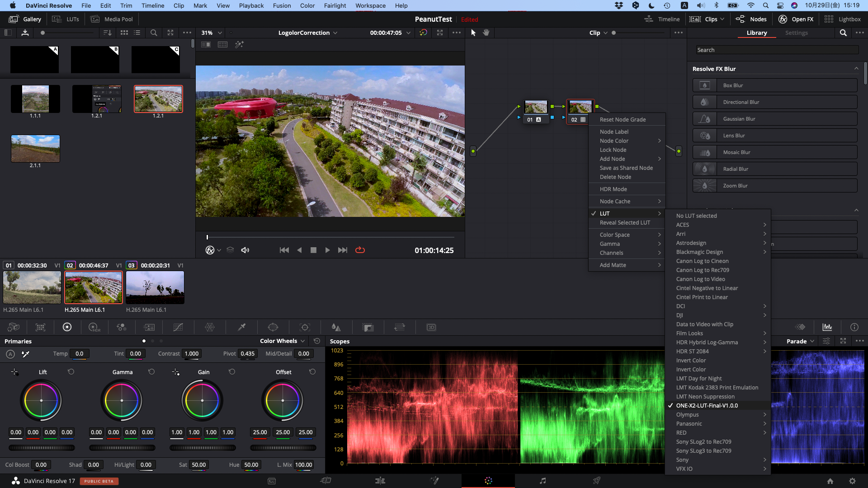Click the viewer enhance magic wand icon

click(x=239, y=44)
